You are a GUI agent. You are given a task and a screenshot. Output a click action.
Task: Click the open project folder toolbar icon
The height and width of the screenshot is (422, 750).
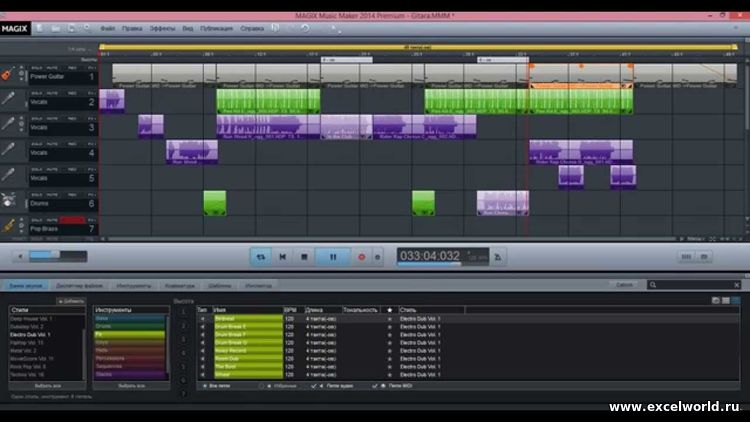point(56,28)
